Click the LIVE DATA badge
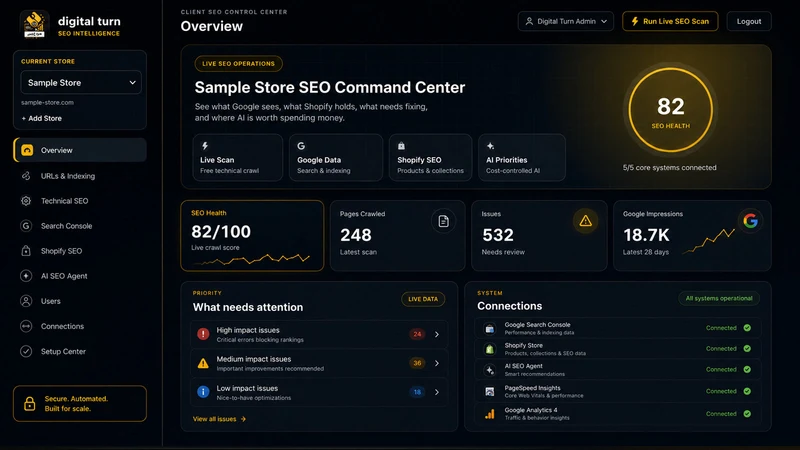800x450 pixels. pos(423,299)
